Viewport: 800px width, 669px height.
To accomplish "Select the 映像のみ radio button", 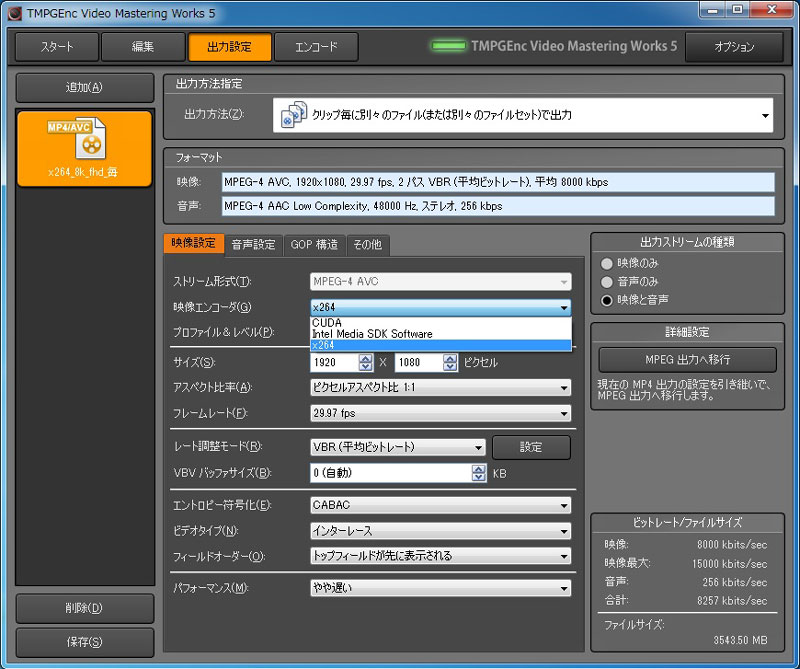I will point(606,263).
